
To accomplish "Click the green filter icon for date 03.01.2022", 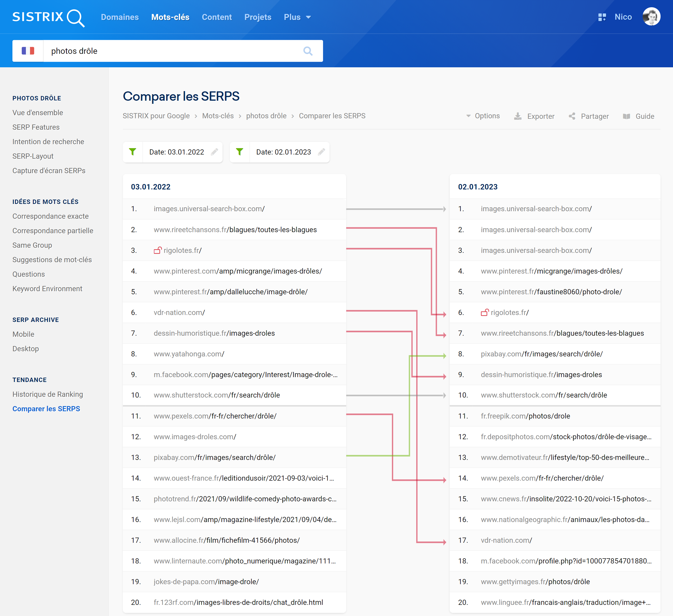I will (133, 152).
